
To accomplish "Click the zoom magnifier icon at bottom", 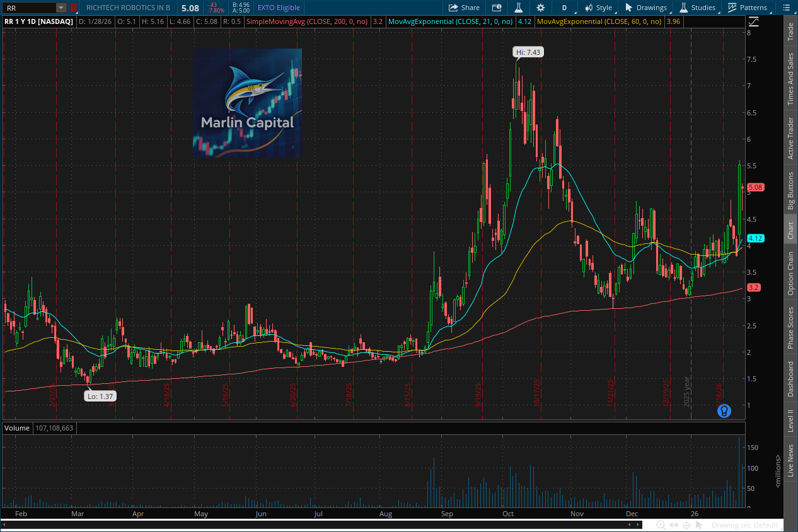I will click(x=661, y=525).
